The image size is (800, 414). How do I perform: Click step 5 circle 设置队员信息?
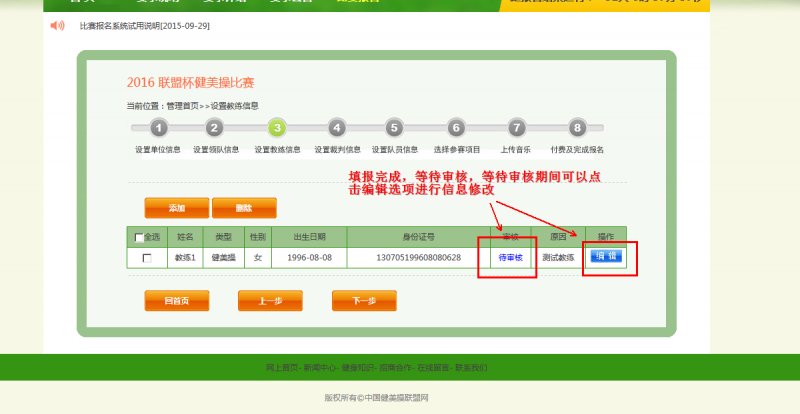[394, 128]
